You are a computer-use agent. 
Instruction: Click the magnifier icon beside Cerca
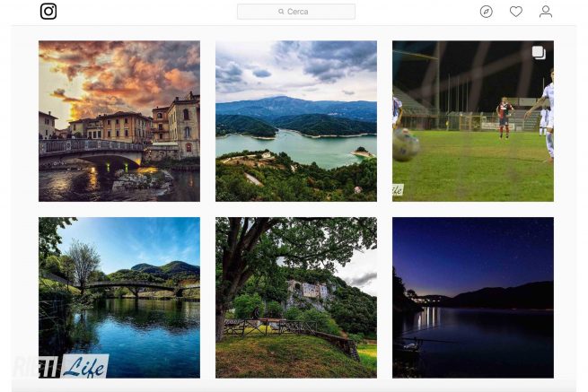tap(281, 12)
